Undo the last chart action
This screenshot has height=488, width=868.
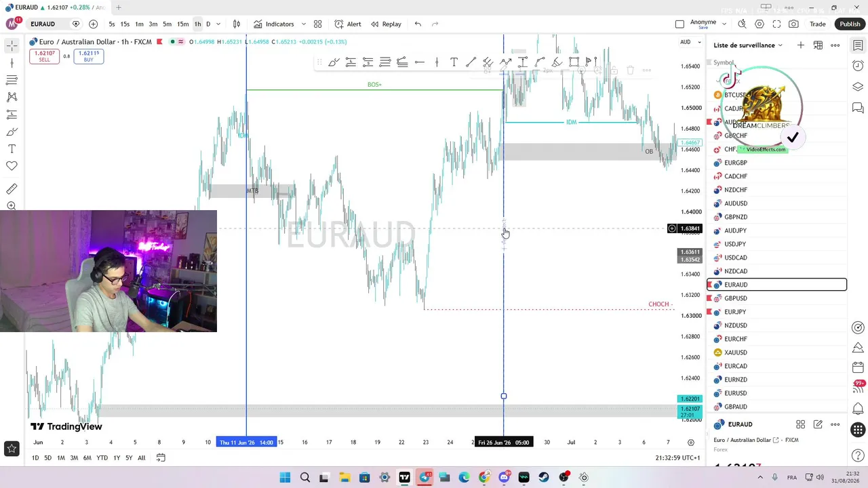point(418,24)
